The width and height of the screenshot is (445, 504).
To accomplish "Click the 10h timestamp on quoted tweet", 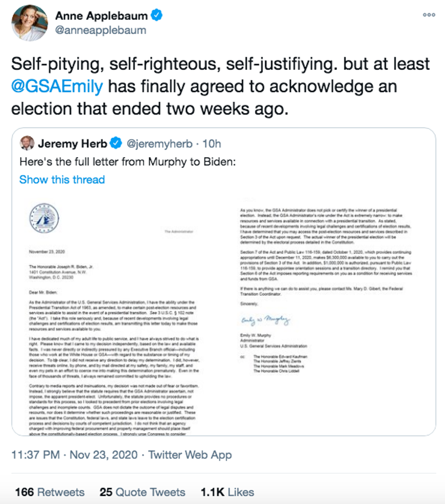I will pos(211,144).
